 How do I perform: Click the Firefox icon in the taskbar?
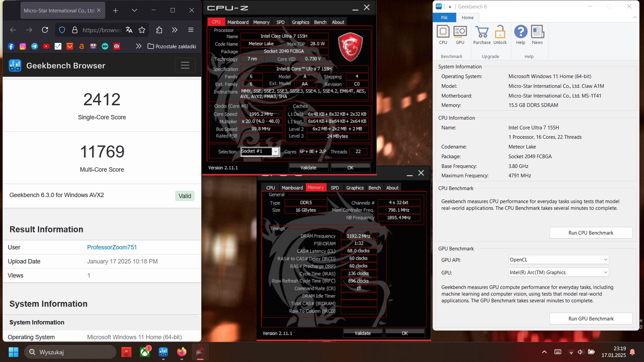point(181,352)
